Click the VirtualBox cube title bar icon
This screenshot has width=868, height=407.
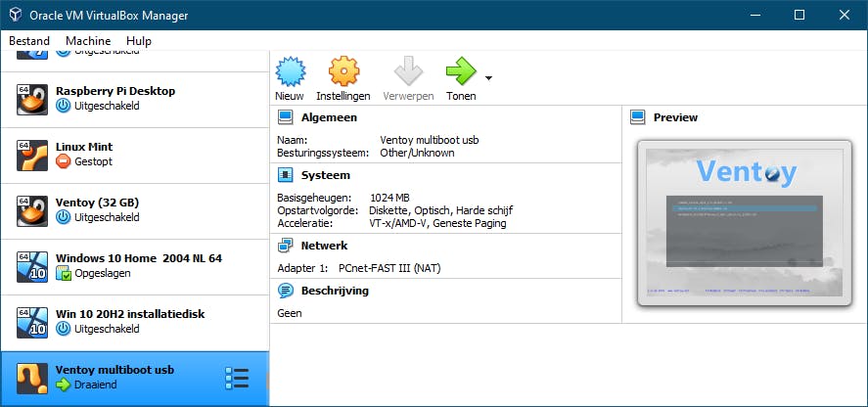(x=15, y=15)
